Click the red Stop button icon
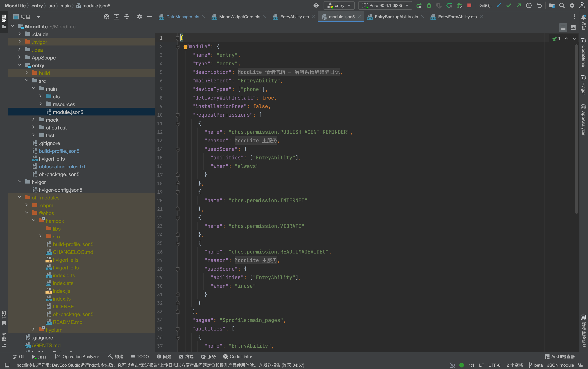Screen dimensions: 588x369 [469, 5]
